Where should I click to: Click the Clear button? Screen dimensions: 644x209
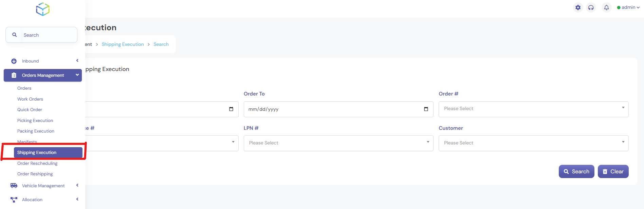(x=613, y=172)
